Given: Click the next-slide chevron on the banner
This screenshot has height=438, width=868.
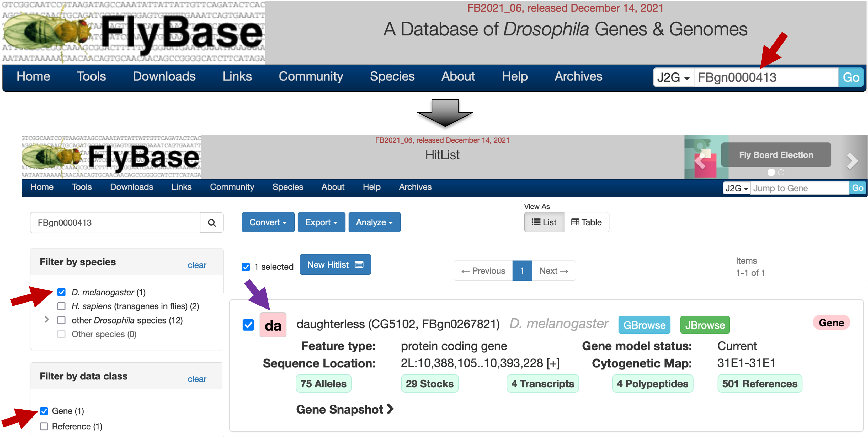Looking at the screenshot, I should point(852,161).
